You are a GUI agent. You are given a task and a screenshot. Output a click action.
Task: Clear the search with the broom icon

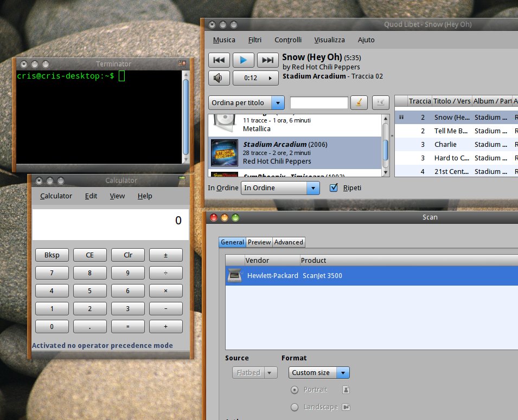point(359,102)
